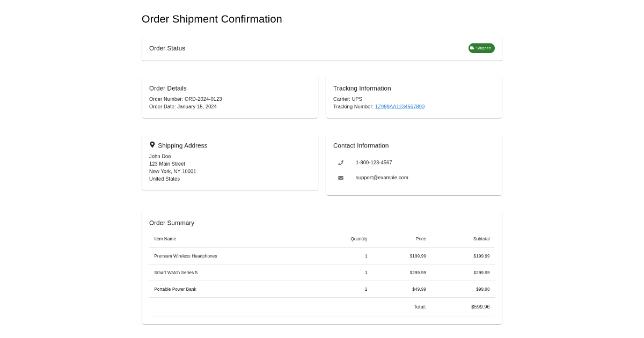This screenshot has height=338, width=644.
Task: Click the Shipped status chip
Action: [482, 48]
